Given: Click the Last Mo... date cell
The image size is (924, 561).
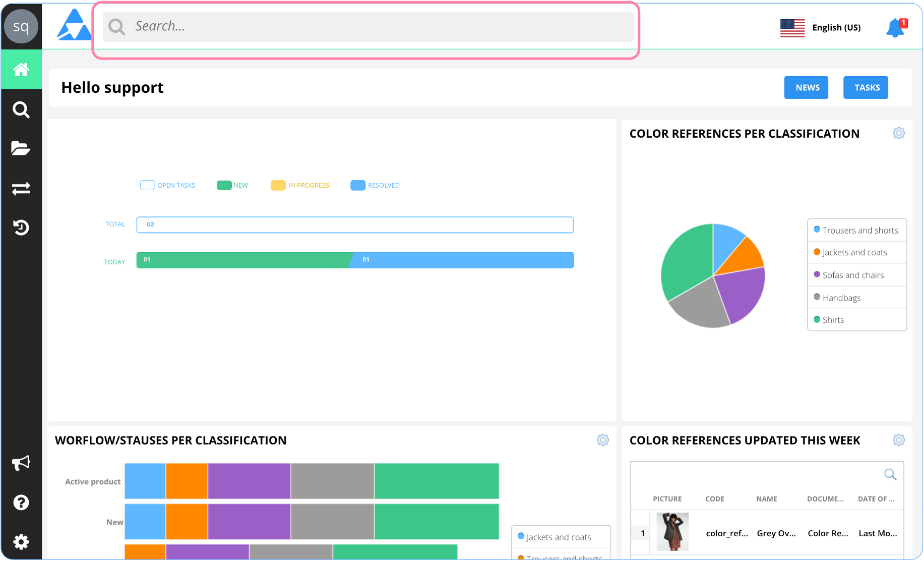Looking at the screenshot, I should point(878,533).
